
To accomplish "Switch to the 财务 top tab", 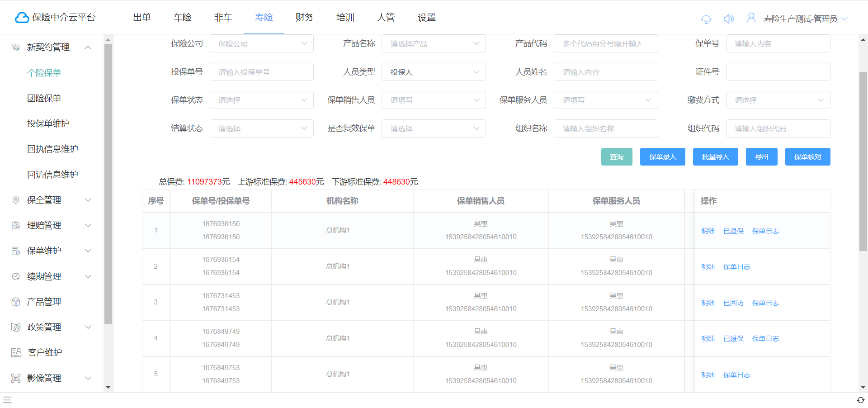I will click(305, 17).
